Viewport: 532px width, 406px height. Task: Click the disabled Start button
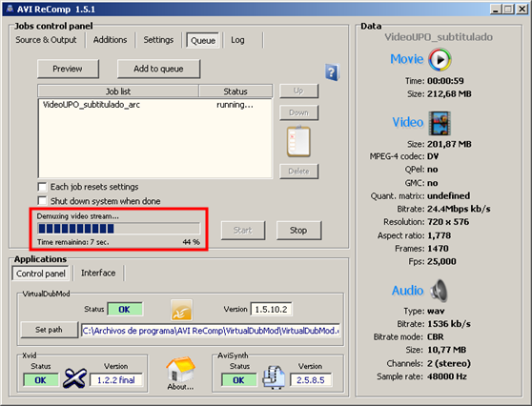coord(243,231)
